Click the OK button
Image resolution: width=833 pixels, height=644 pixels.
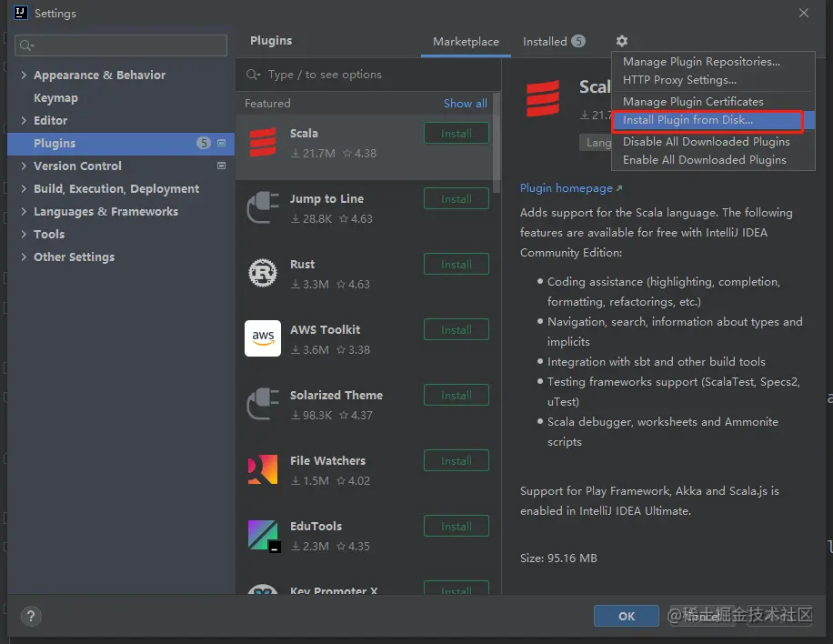[x=627, y=616]
